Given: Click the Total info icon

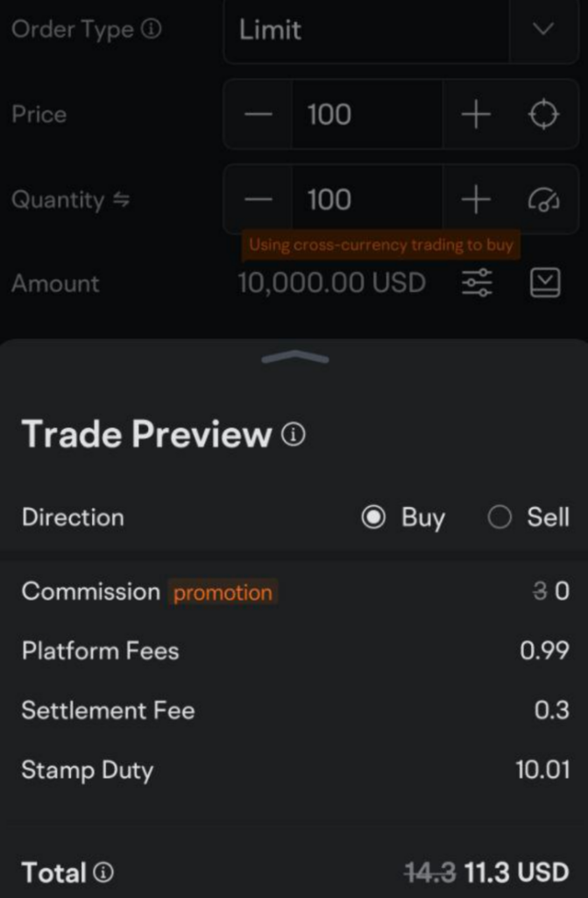Looking at the screenshot, I should [103, 873].
